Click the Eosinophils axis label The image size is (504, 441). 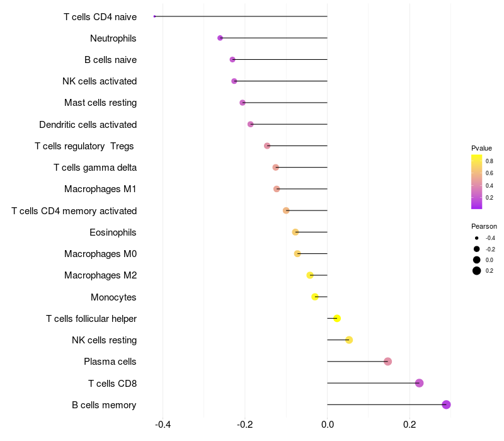point(113,232)
